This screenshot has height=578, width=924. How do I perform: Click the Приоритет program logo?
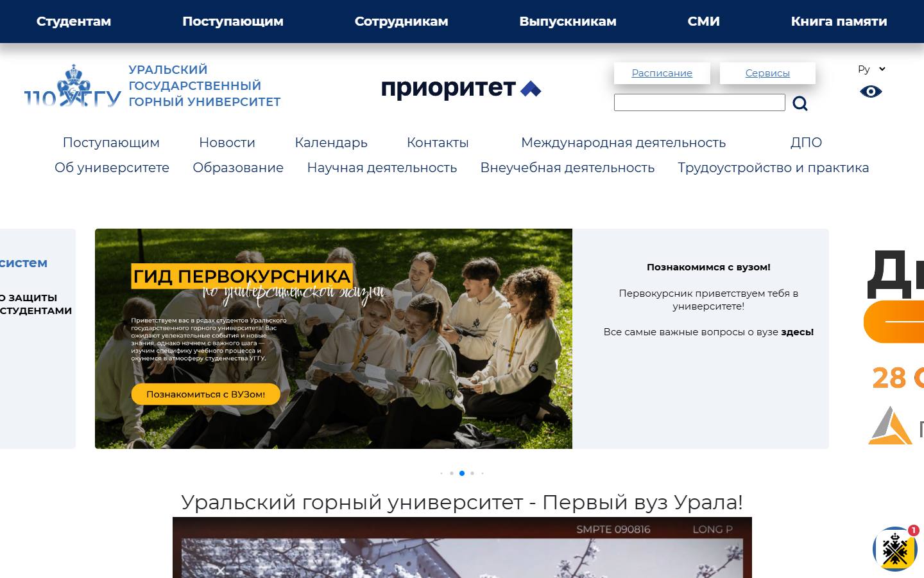(x=461, y=88)
